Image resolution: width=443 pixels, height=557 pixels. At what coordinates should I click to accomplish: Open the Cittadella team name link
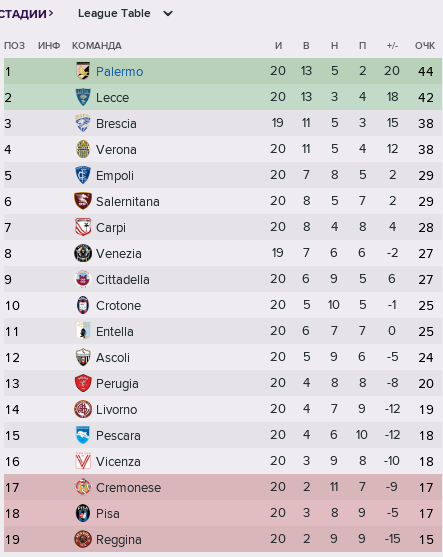point(123,280)
